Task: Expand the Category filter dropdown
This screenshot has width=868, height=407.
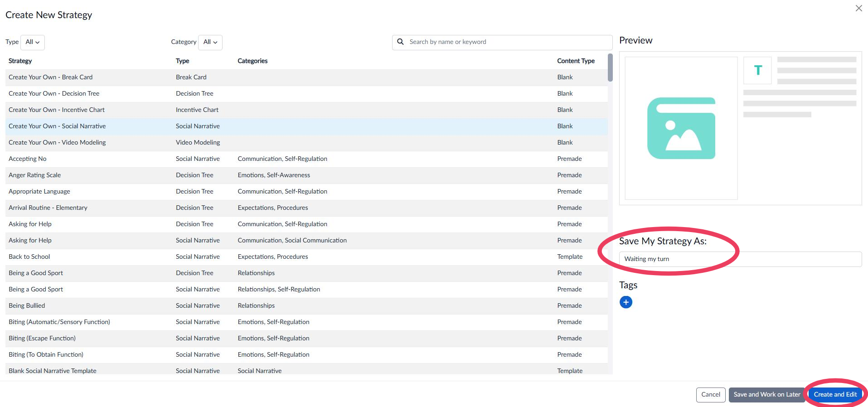Action: click(x=210, y=42)
